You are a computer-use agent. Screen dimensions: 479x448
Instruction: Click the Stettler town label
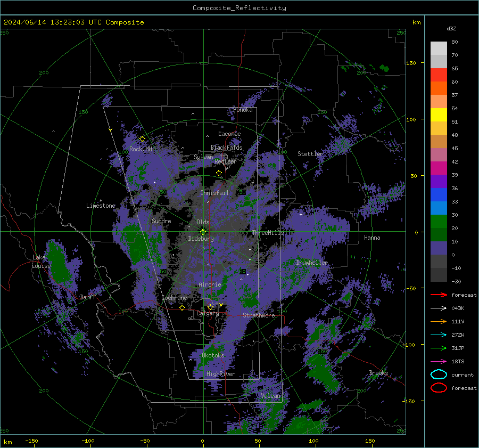click(x=310, y=154)
